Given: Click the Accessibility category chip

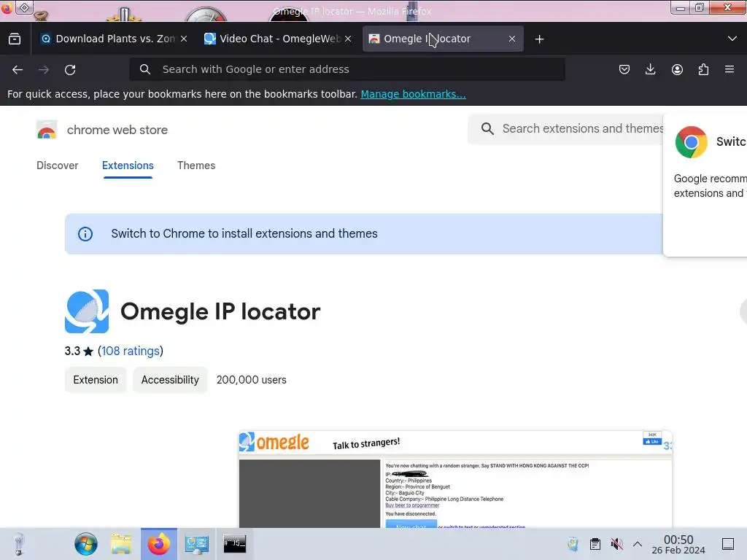Looking at the screenshot, I should tap(170, 380).
